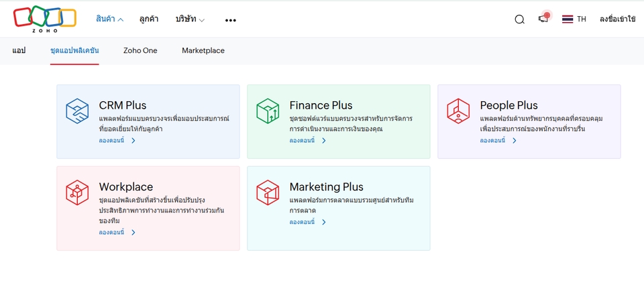Click the arrow beside People Plus ลองตอนนี้

[515, 140]
